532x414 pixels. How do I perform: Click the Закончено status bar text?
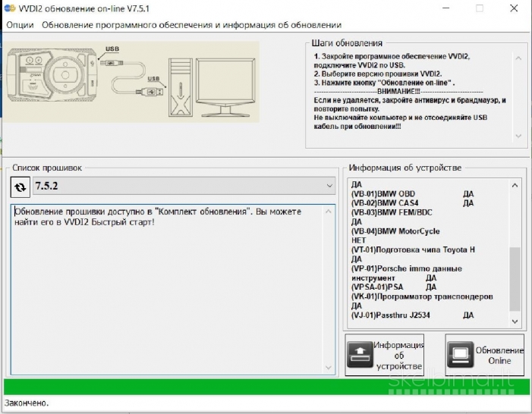click(27, 403)
